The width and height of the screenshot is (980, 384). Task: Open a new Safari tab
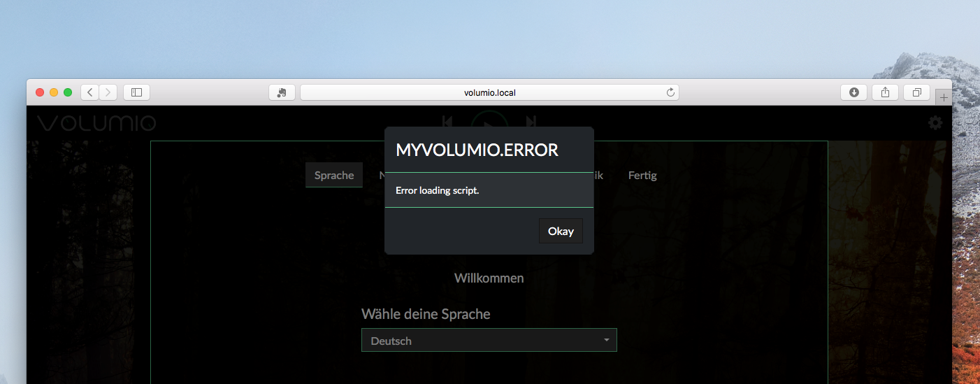pyautogui.click(x=943, y=98)
